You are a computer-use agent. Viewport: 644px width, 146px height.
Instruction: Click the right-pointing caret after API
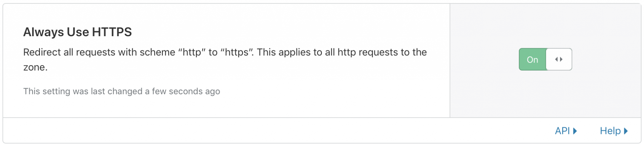coord(575,131)
